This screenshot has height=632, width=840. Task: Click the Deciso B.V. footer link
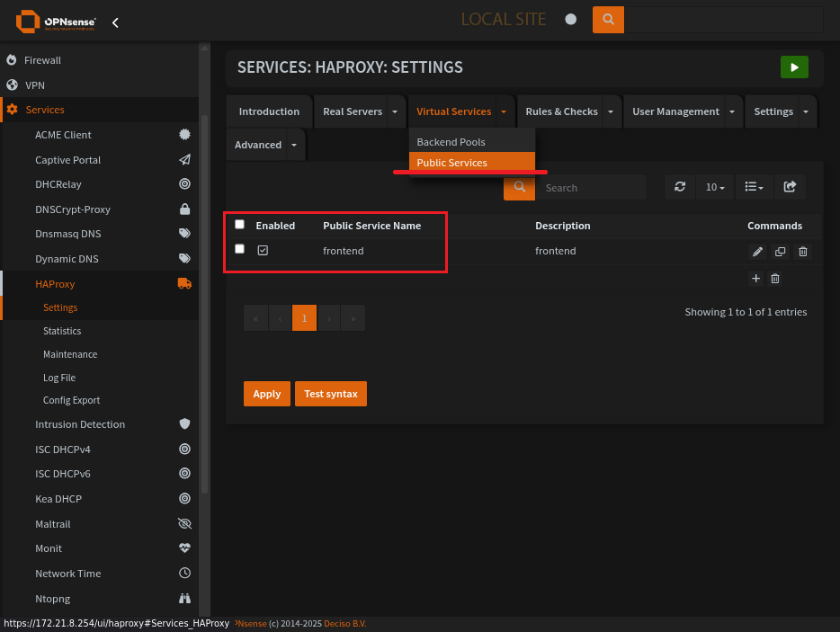tap(345, 623)
